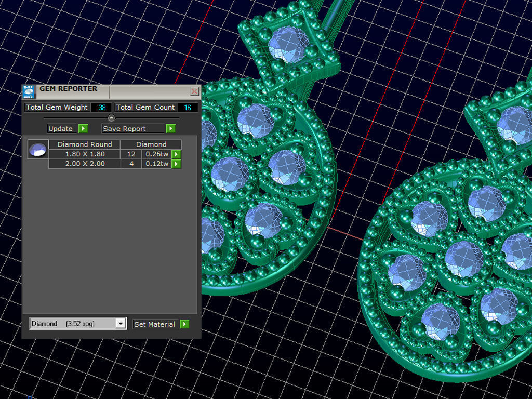Select the round diamond gem thumbnail

click(38, 149)
